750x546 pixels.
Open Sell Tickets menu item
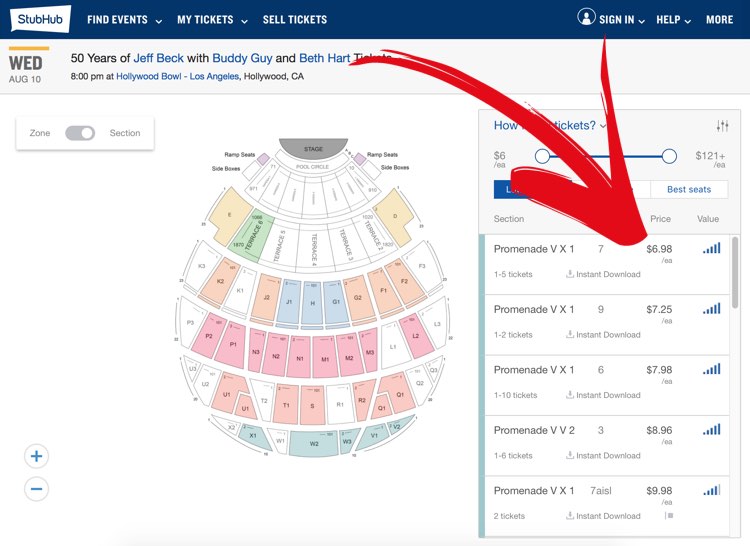click(295, 20)
